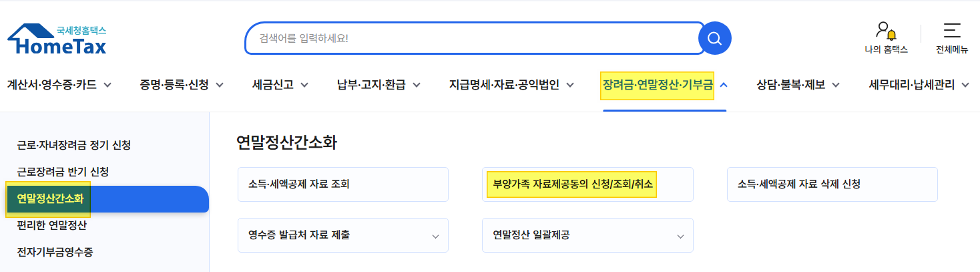The width and height of the screenshot is (980, 272).
Task: Open 상담·불복·제보 menu
Action: click(798, 85)
